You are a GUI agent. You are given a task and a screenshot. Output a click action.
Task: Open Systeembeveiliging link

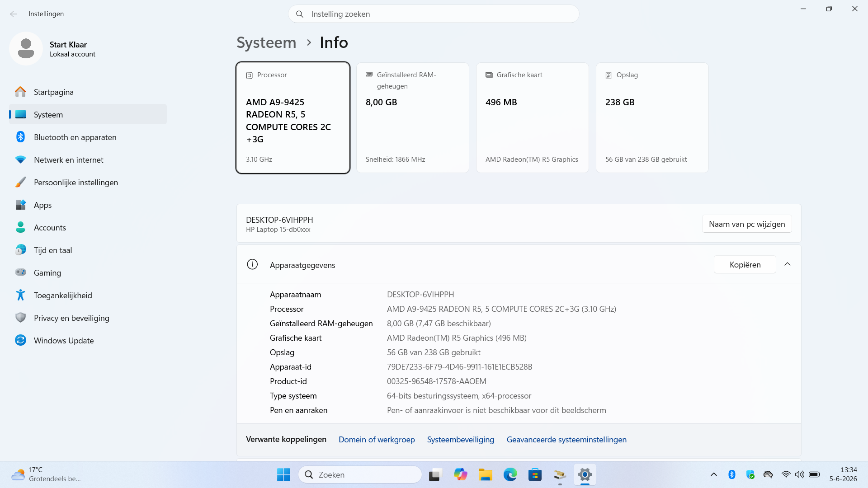(461, 440)
